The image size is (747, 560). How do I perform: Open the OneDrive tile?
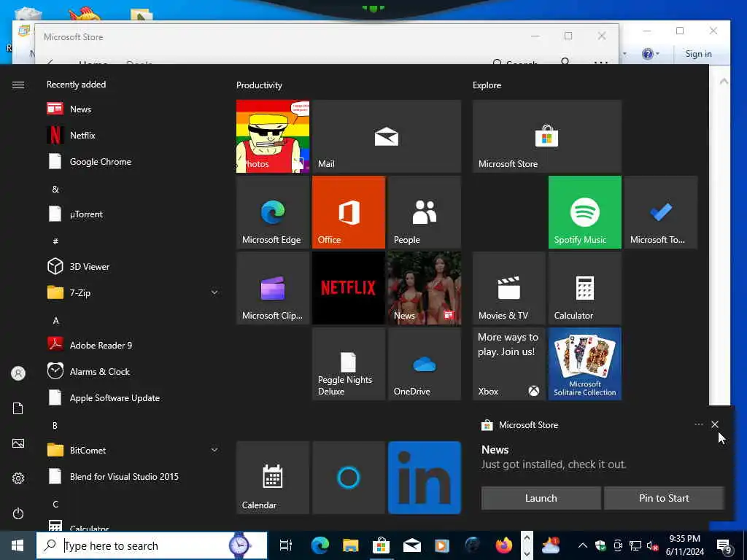(425, 364)
